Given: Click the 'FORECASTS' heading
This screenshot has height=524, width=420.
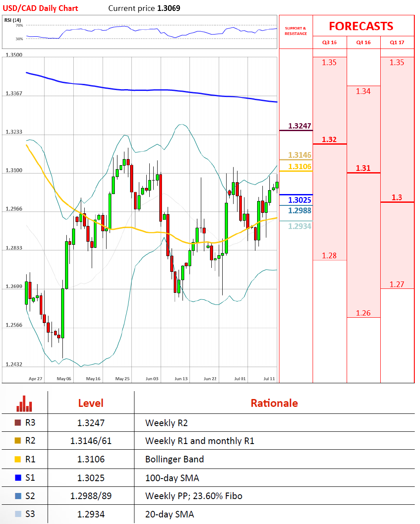Looking at the screenshot, I should (x=361, y=26).
